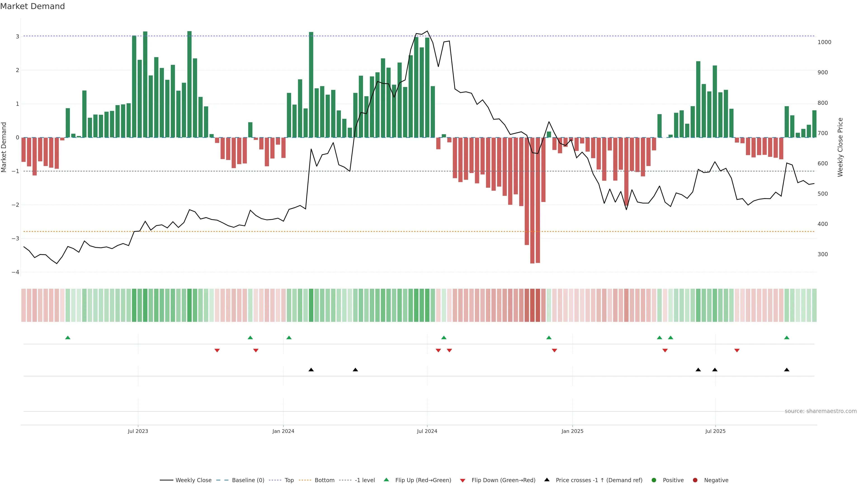
Task: Toggle the -1 level legend entry
Action: pos(365,480)
